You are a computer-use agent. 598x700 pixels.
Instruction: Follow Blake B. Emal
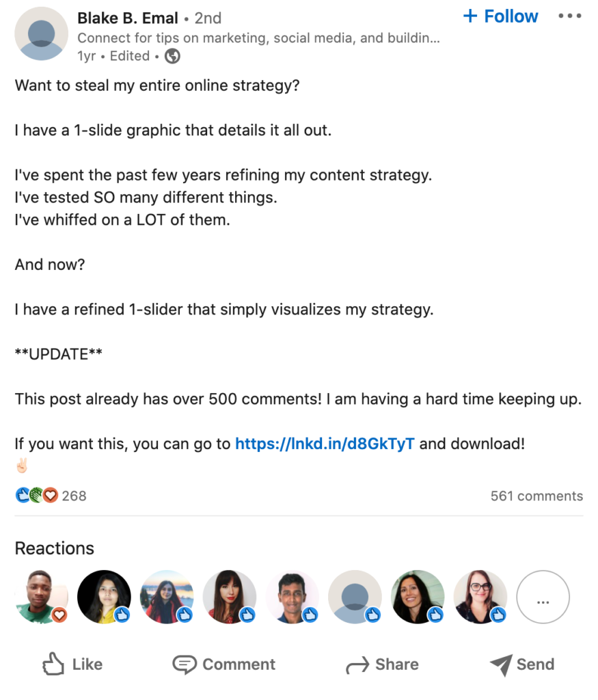click(500, 16)
